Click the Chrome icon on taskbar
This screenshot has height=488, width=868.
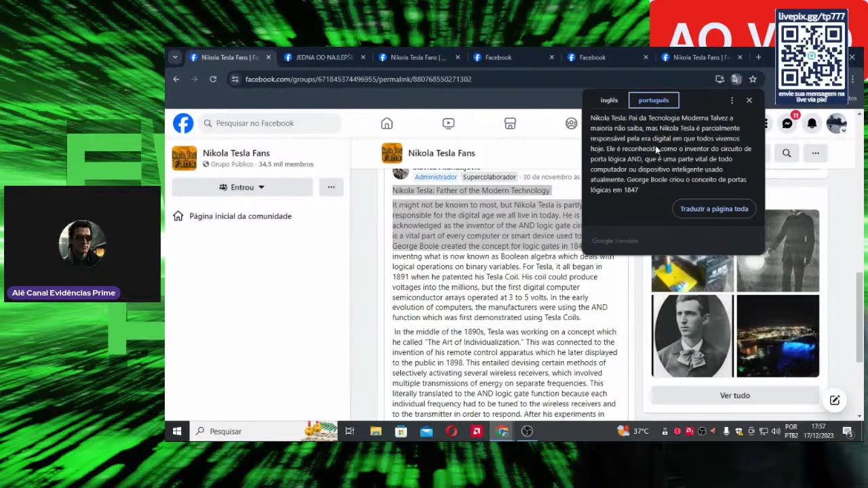click(502, 431)
